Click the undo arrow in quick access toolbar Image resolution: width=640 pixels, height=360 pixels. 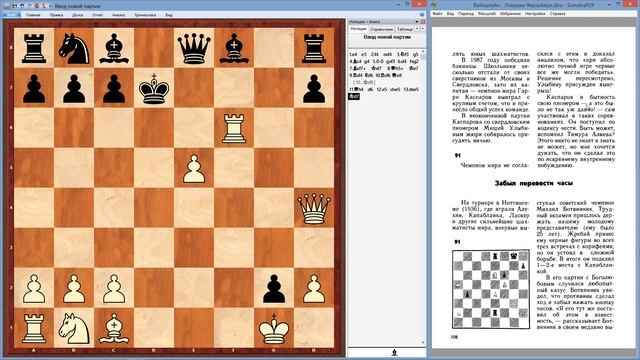tap(22, 6)
